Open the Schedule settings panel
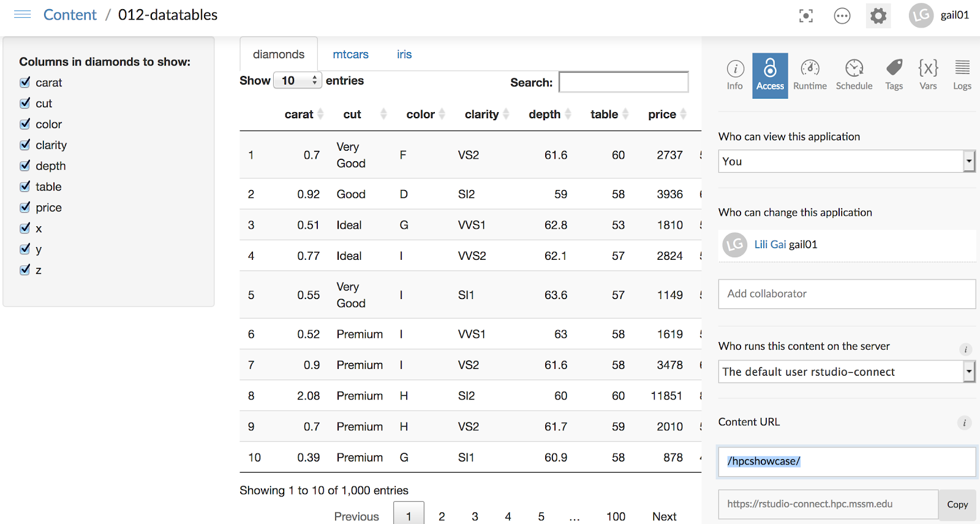The height and width of the screenshot is (524, 980). coord(854,75)
